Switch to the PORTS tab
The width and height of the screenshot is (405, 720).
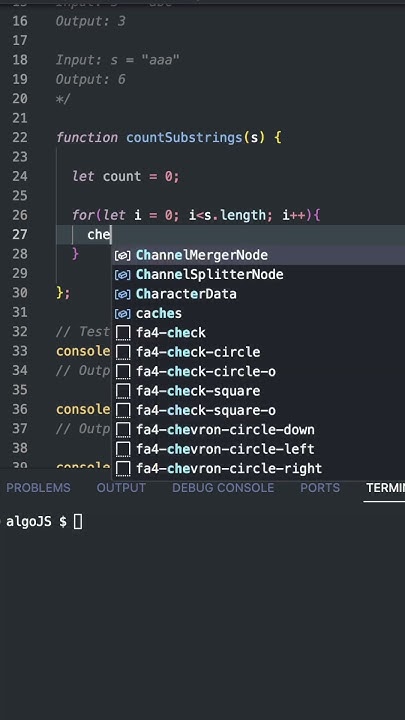point(320,488)
